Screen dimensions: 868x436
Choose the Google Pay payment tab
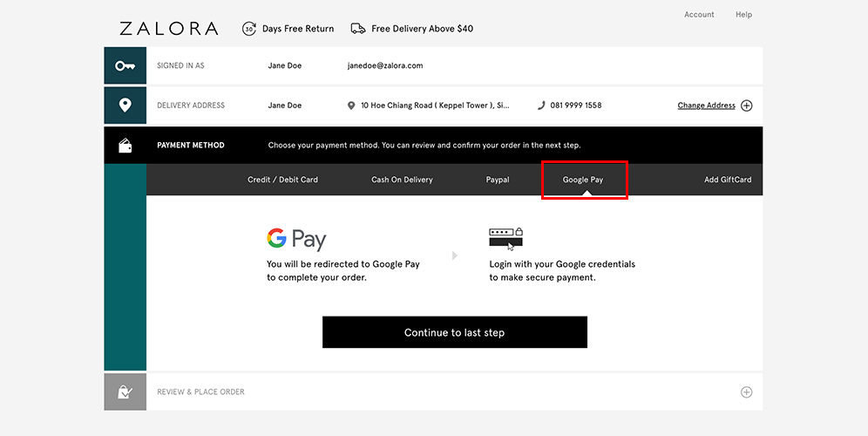pos(583,180)
